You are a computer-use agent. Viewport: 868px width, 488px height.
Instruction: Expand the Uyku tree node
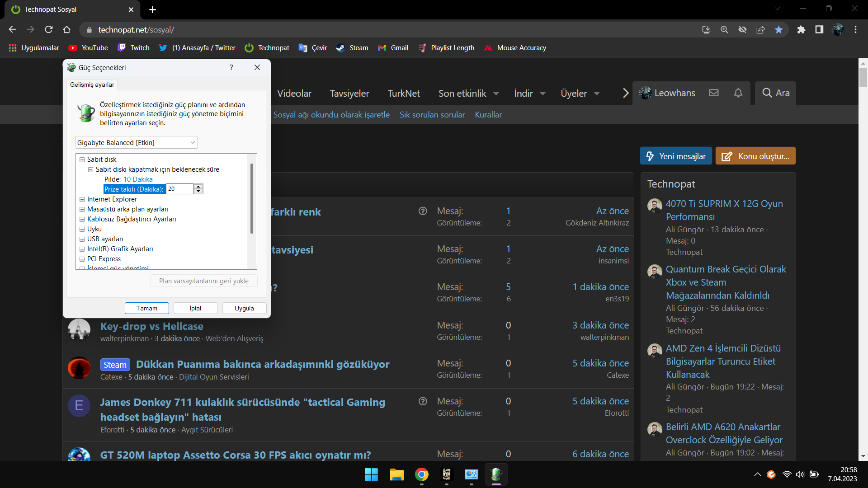pyautogui.click(x=82, y=229)
